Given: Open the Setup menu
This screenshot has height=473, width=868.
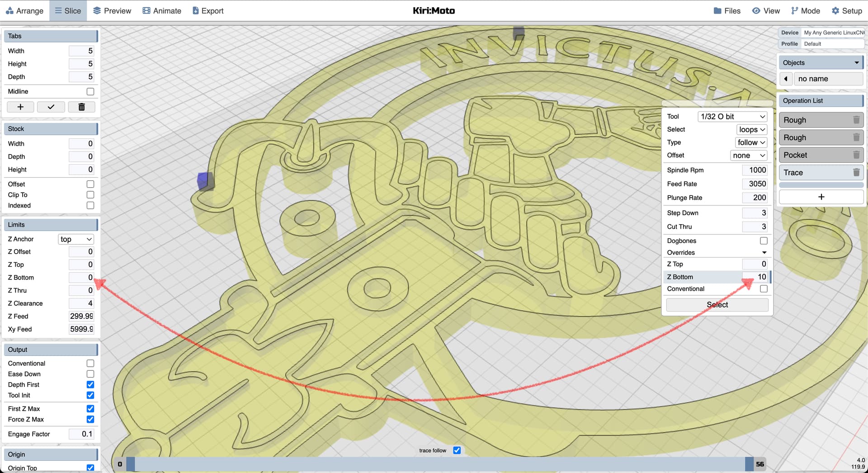Looking at the screenshot, I should click(x=847, y=11).
